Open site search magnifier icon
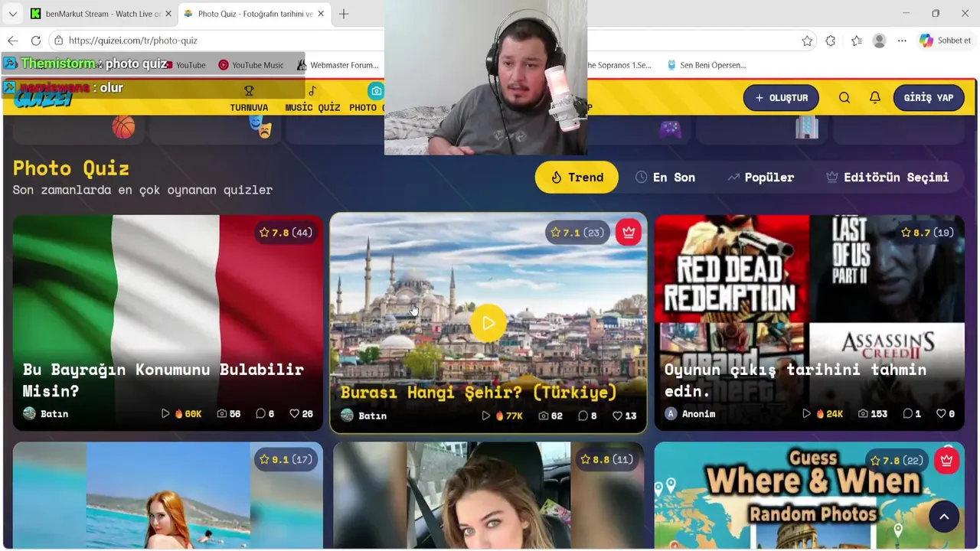Screen dimensions: 980x551 (x=844, y=98)
